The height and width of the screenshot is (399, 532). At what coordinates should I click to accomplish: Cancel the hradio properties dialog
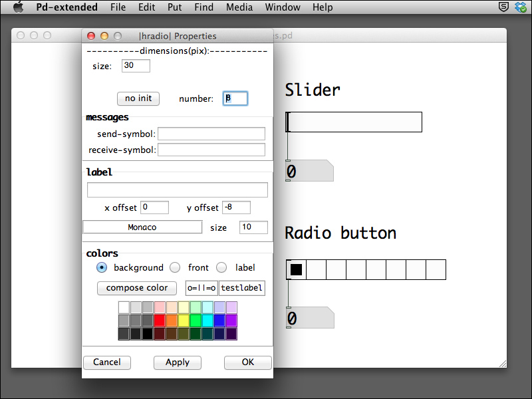coord(107,362)
